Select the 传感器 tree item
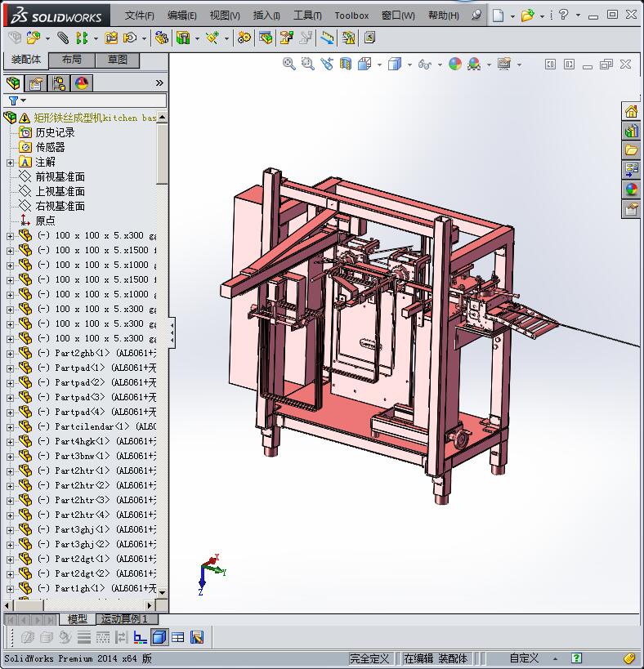The image size is (644, 669). point(51,148)
